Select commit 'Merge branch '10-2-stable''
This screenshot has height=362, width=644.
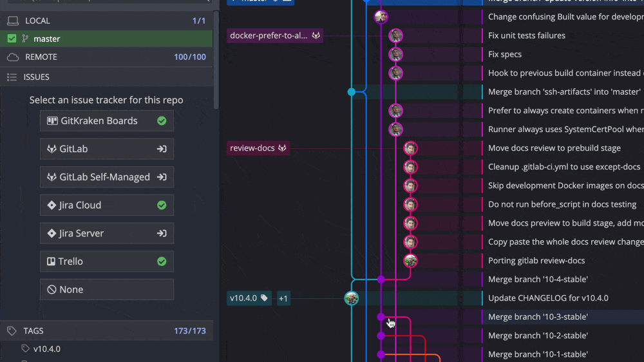(x=538, y=336)
